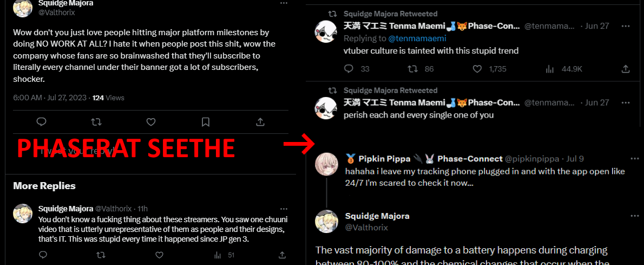Share the main tweet via share icon
This screenshot has height=265, width=644.
(260, 122)
